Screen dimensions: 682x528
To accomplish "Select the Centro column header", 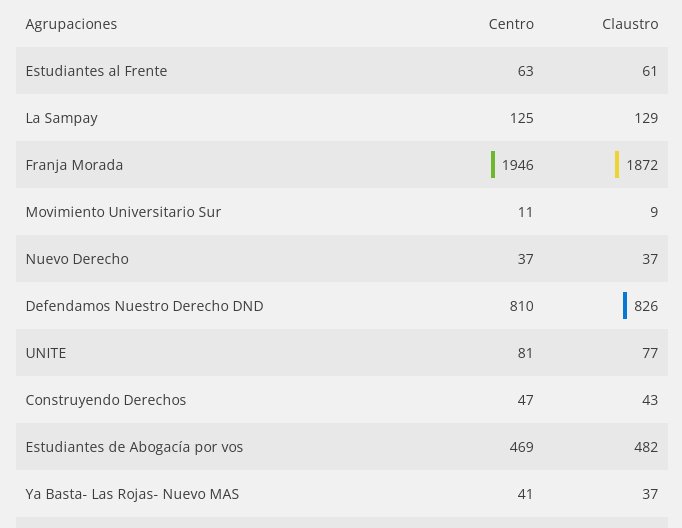I will click(x=511, y=24).
